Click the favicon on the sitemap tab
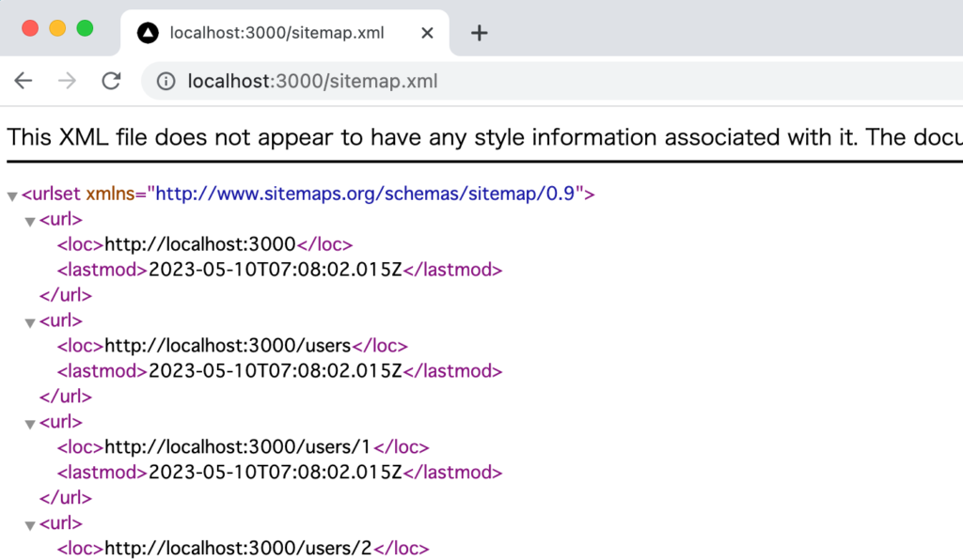The width and height of the screenshot is (963, 560). (148, 32)
